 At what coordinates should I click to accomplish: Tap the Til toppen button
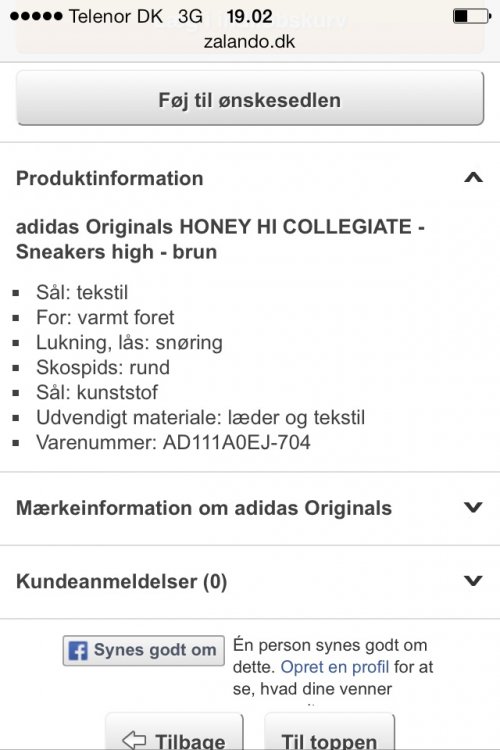tap(329, 732)
